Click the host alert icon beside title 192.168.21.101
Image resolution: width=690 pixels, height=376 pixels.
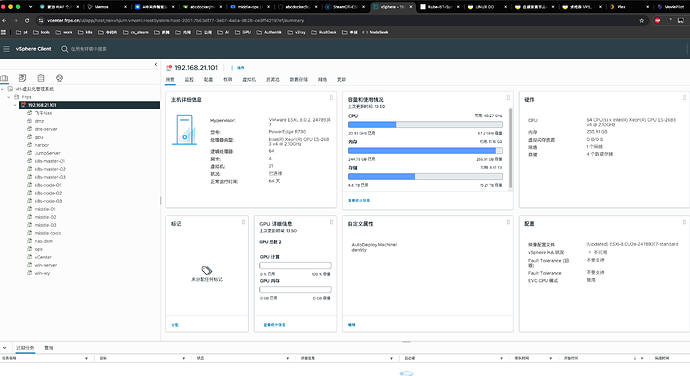(169, 67)
